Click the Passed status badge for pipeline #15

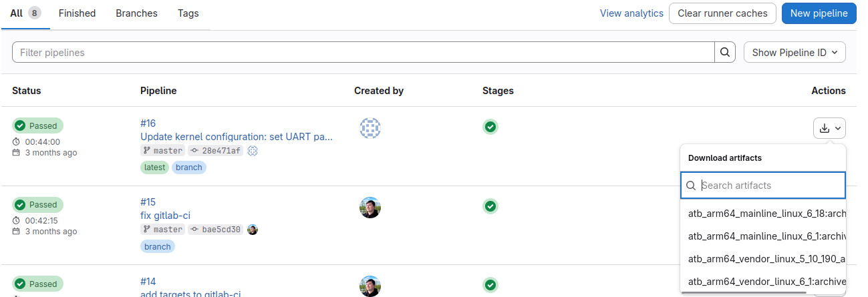tap(37, 204)
